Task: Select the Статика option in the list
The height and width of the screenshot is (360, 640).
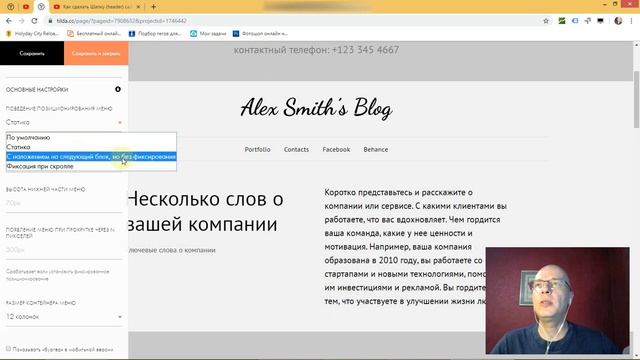Action: 91,147
